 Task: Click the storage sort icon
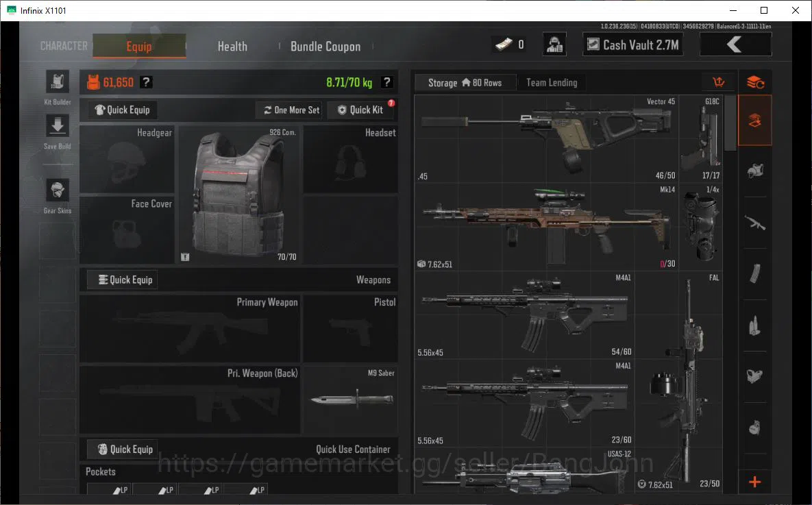click(x=719, y=82)
